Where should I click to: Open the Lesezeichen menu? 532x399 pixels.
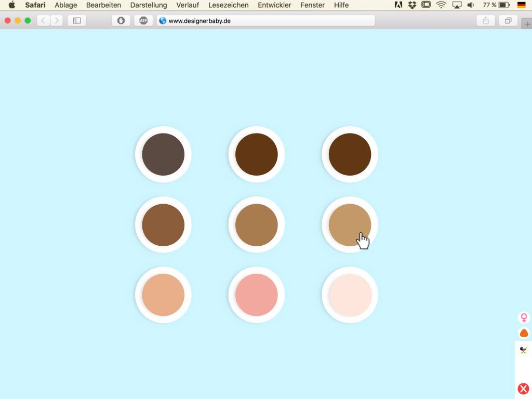pos(229,5)
